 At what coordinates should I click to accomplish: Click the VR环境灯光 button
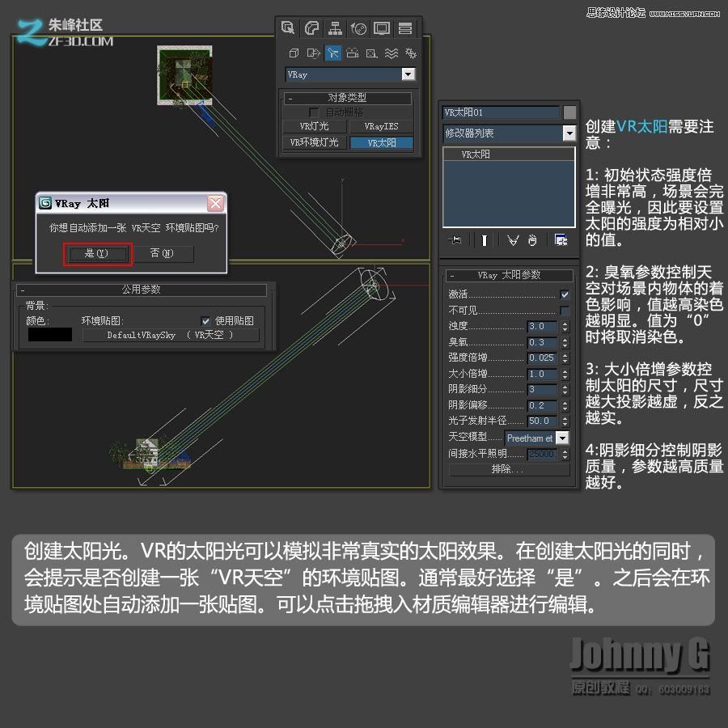click(315, 142)
